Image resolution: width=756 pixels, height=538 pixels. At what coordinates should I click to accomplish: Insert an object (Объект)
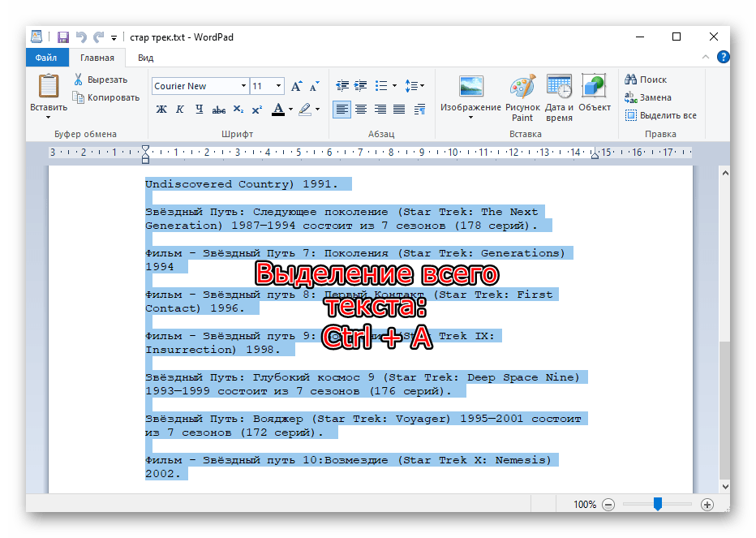[595, 86]
